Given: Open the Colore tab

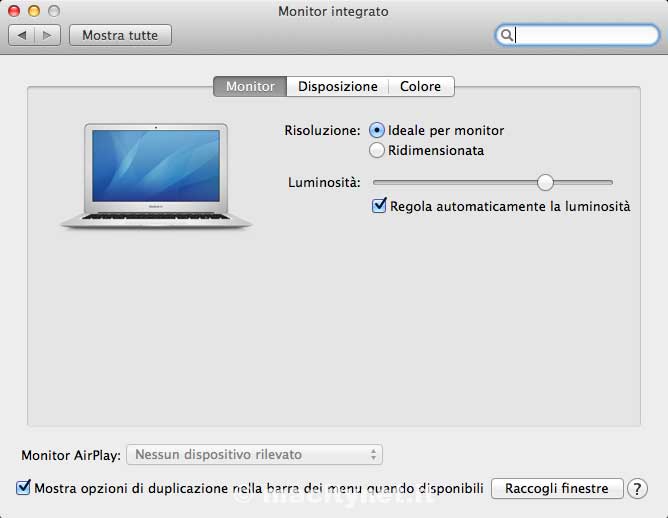Looking at the screenshot, I should [421, 86].
